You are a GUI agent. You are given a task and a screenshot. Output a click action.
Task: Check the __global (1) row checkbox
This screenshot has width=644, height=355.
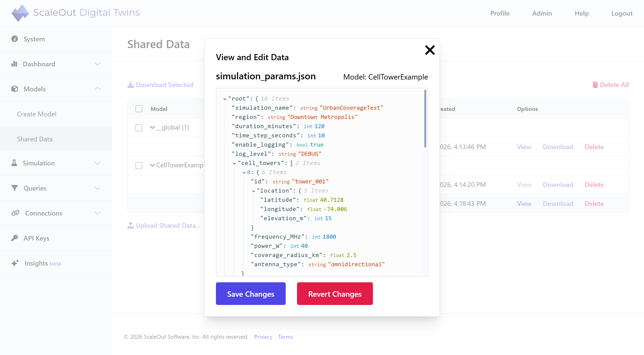[139, 128]
